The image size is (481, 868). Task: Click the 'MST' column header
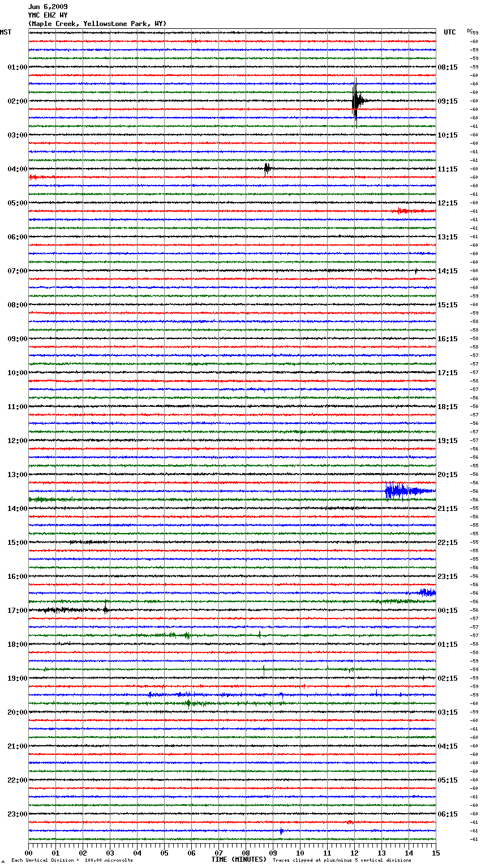click(x=6, y=32)
